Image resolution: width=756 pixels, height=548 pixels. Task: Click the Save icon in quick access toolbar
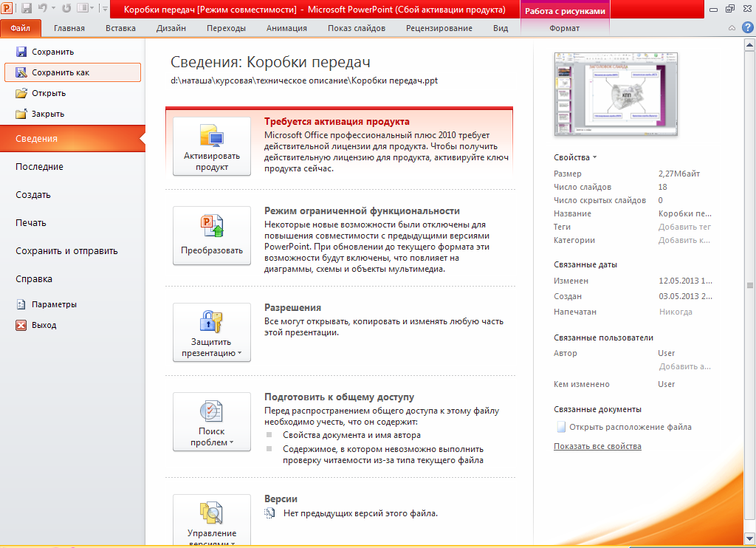coord(27,8)
